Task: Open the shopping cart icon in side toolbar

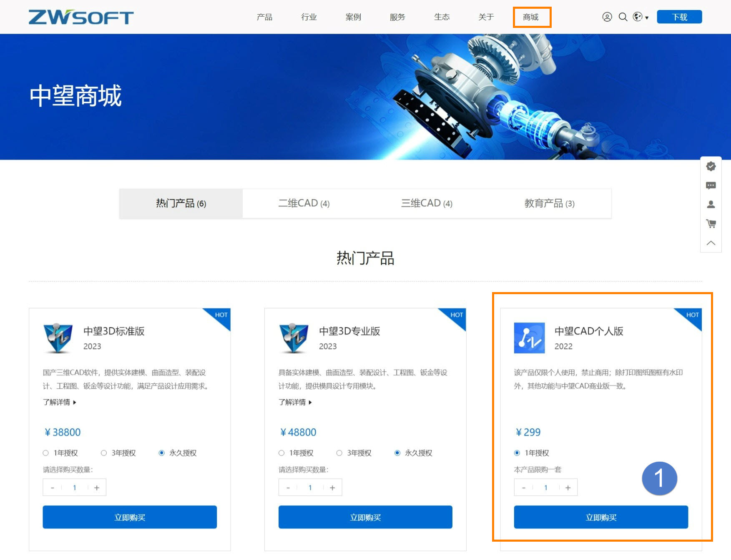Action: pos(711,224)
